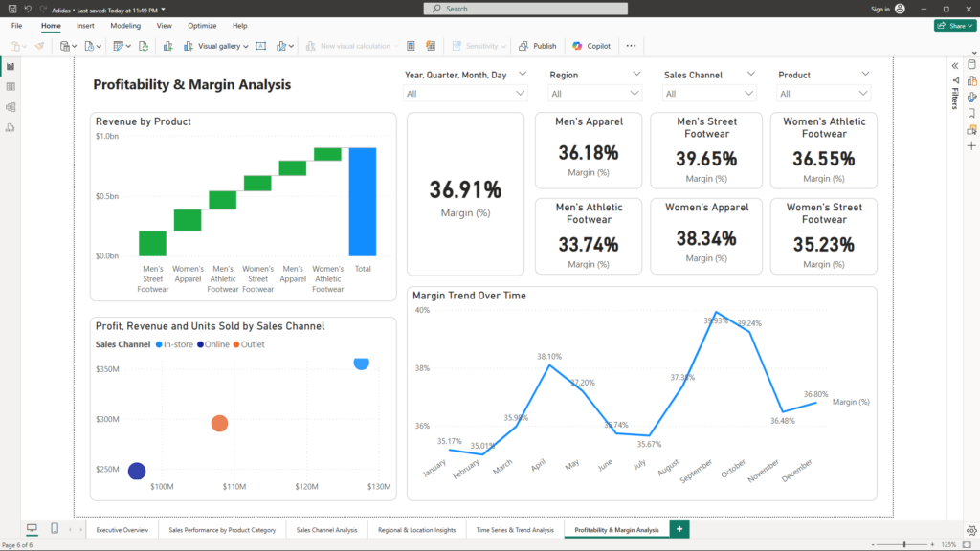This screenshot has height=551, width=980.
Task: Switch to mobile layout view icon
Action: click(55, 529)
